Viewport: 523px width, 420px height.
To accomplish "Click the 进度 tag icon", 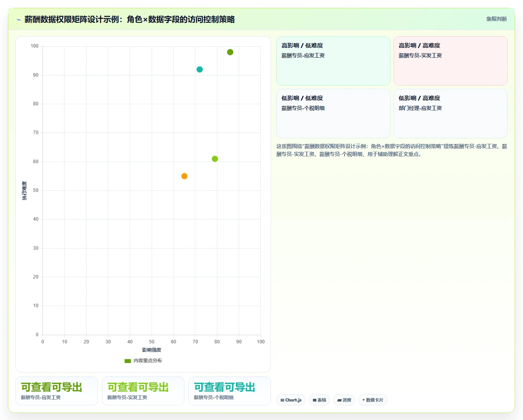I will tap(339, 400).
